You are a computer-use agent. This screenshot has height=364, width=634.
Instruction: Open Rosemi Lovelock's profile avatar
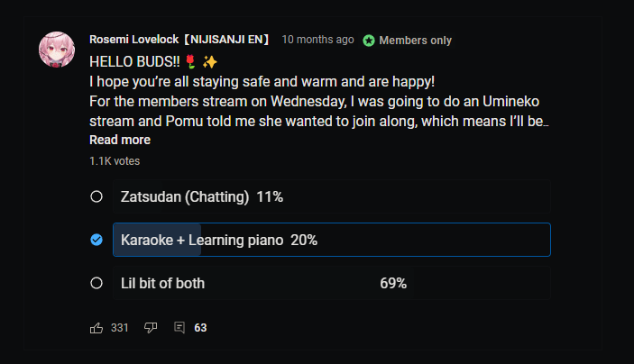pos(57,50)
